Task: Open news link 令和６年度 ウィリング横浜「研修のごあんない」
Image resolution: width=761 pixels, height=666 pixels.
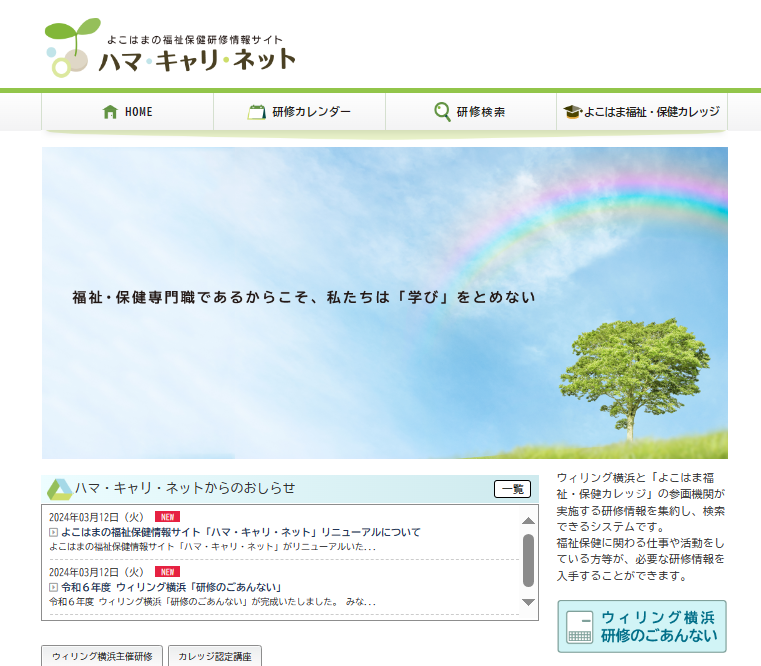Action: pos(171,587)
